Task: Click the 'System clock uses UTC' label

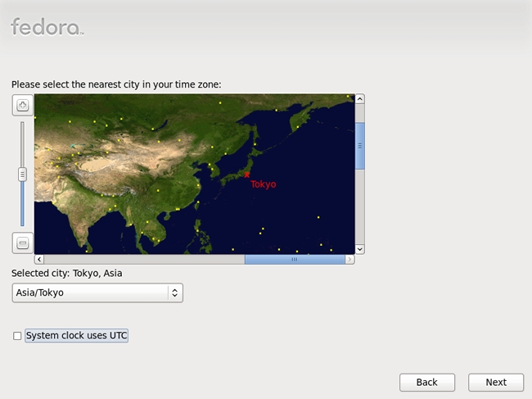Action: point(76,335)
